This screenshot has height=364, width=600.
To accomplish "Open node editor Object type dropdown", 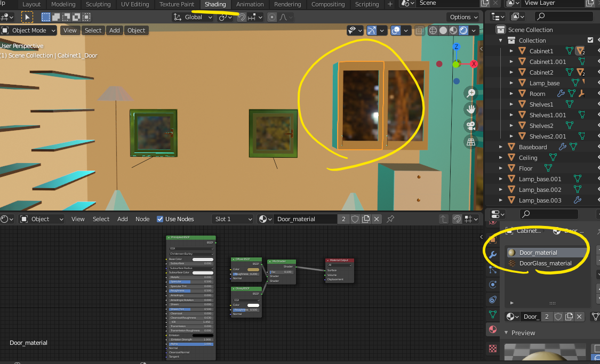I will coord(42,219).
